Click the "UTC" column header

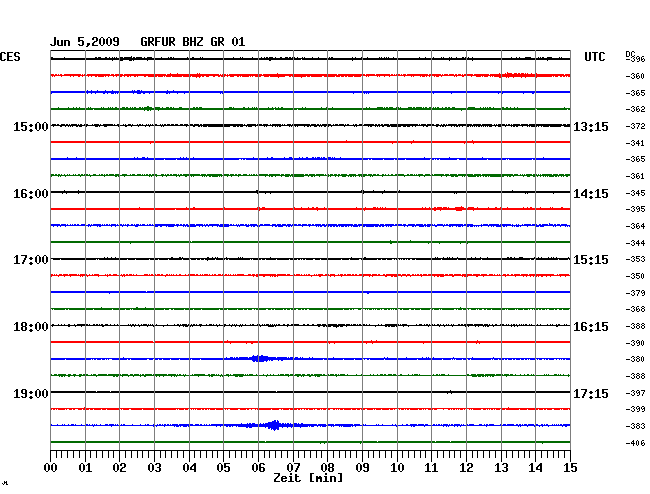point(594,57)
